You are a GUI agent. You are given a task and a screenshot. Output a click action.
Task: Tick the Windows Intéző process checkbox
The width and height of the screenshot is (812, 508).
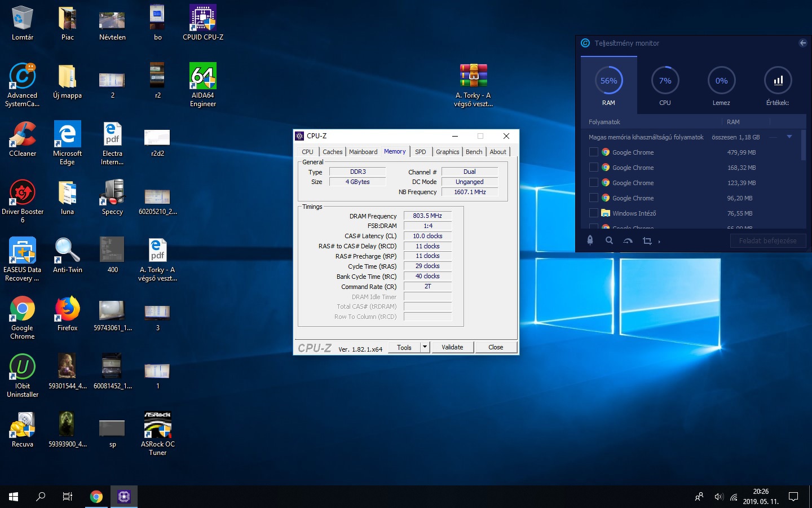pos(593,213)
